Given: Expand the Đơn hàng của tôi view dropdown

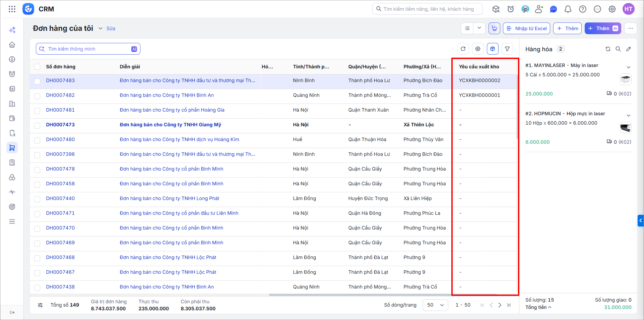Looking at the screenshot, I should tap(100, 28).
